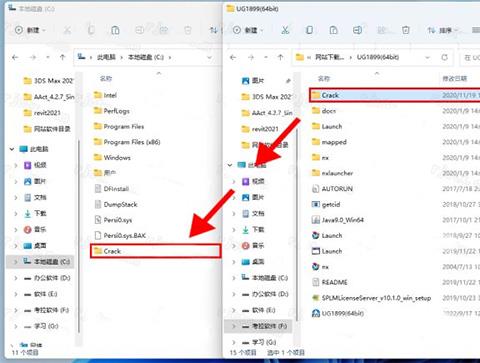The height and width of the screenshot is (363, 480).
Task: Expand 下载 in C: drive window sidebar
Action: pyautogui.click(x=16, y=213)
